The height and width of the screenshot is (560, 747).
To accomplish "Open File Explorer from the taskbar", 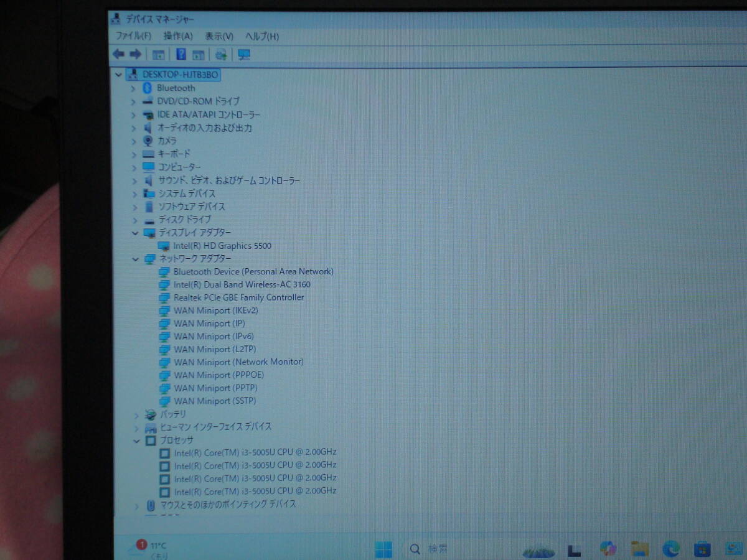I will [640, 549].
